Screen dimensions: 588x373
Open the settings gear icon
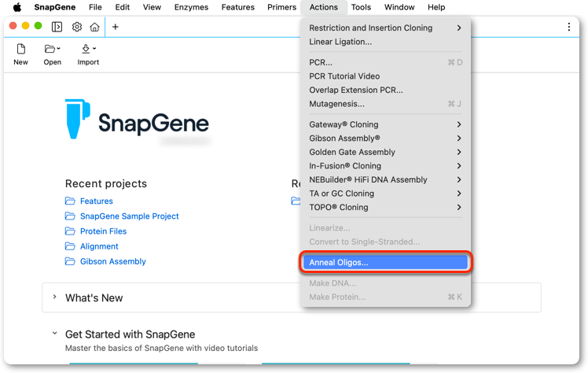pyautogui.click(x=77, y=27)
